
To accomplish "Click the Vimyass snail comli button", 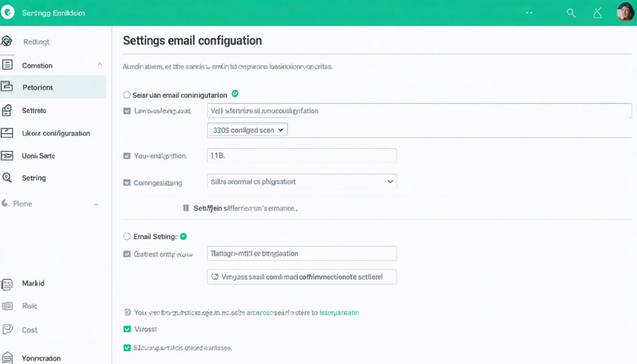I will click(302, 276).
